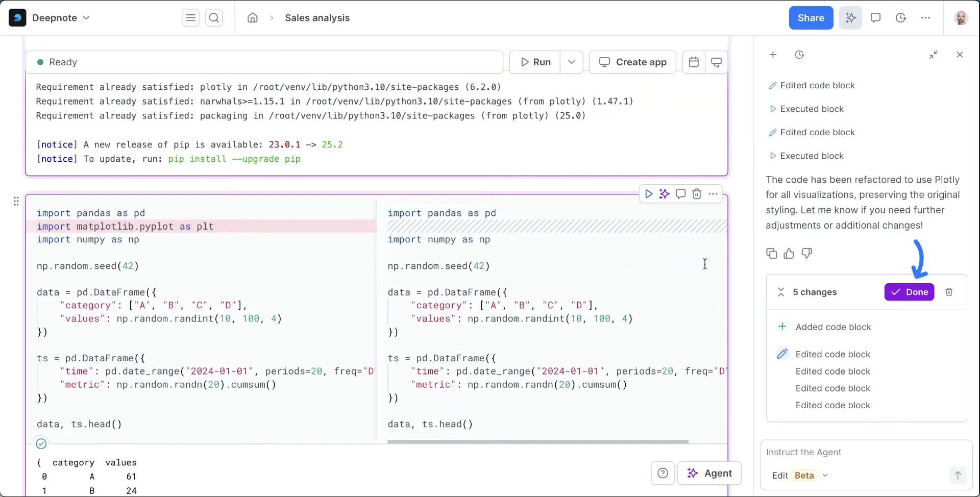View notebook version history clock icon

[901, 18]
